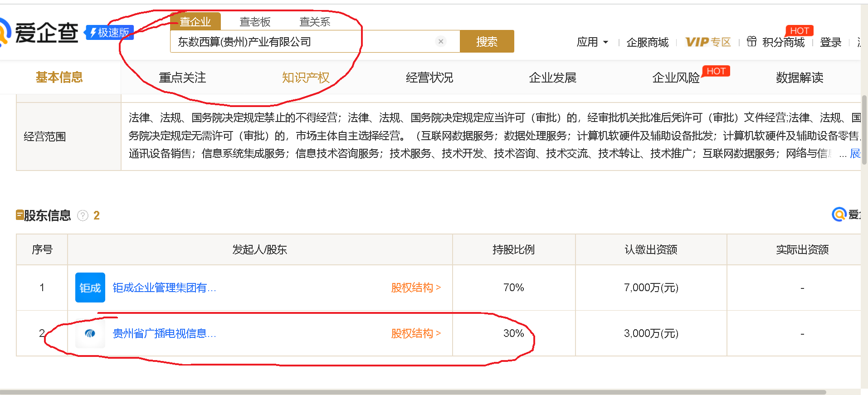Screen dimensions: 868x395
Task: Open the 钜成 company logo thumbnail
Action: [90, 288]
